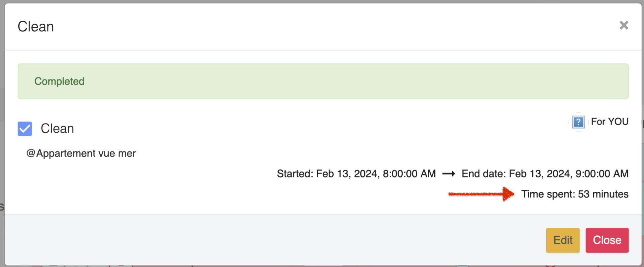Select the Clean dialog title

point(36,26)
